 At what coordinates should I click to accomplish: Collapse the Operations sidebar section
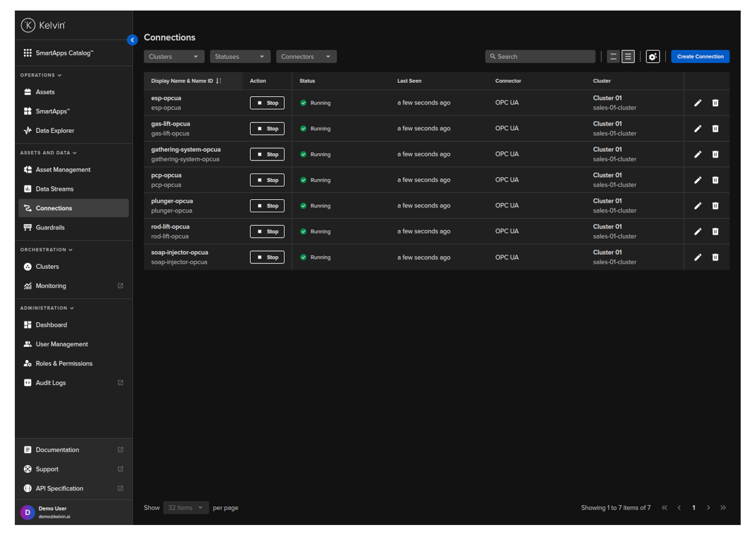coord(41,75)
